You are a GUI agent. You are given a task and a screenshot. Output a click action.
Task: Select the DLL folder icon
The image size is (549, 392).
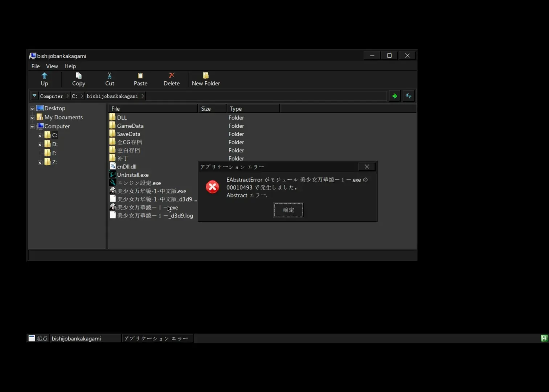pyautogui.click(x=112, y=117)
